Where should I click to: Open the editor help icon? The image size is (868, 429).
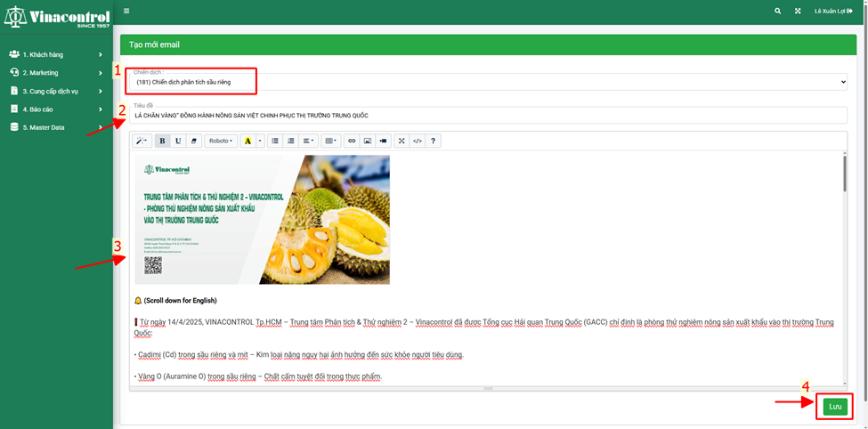[x=433, y=142]
